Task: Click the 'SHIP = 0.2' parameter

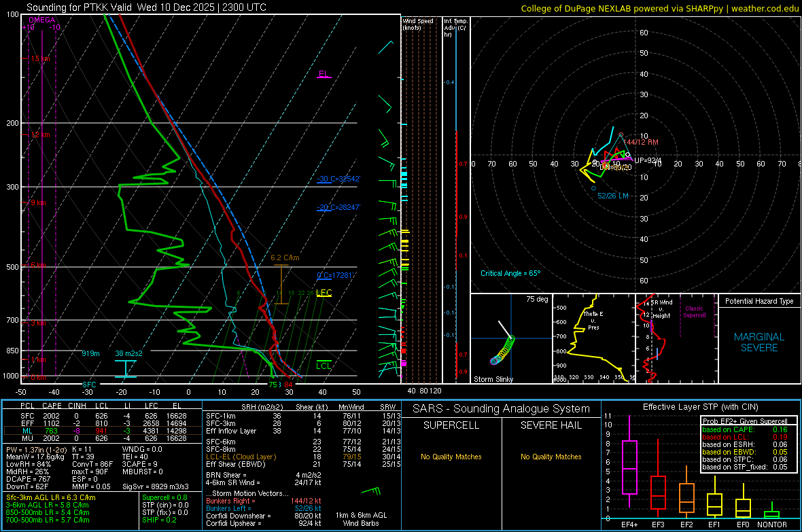Action: click(x=159, y=520)
